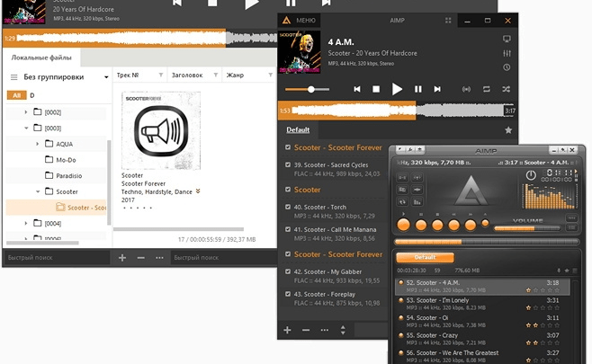The height and width of the screenshot is (364, 592).
Task: Remove tracks with minus in dark playlist footer
Action: [306, 330]
